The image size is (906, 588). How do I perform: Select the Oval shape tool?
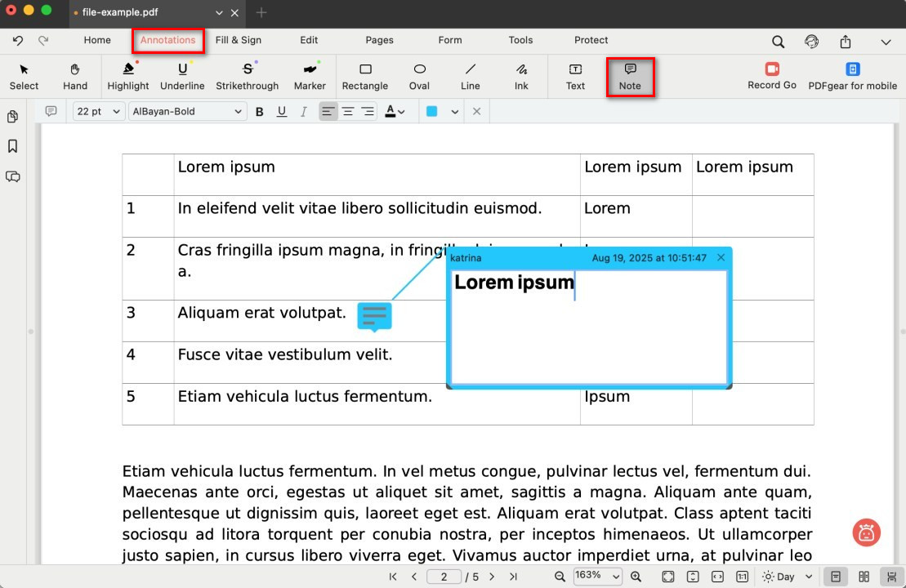pyautogui.click(x=419, y=76)
